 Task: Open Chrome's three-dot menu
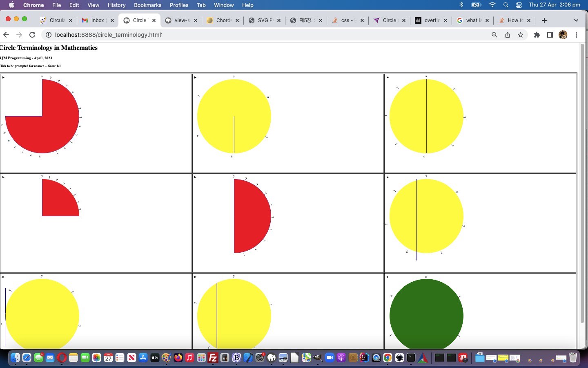click(x=576, y=35)
